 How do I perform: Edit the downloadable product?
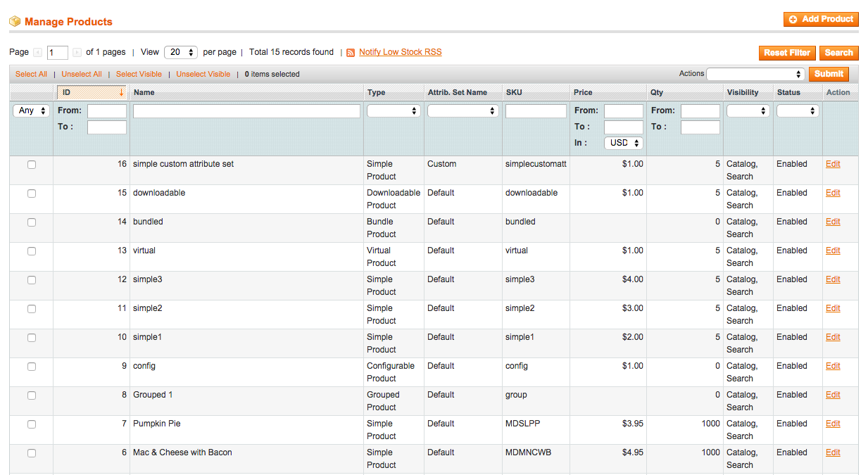pos(833,193)
